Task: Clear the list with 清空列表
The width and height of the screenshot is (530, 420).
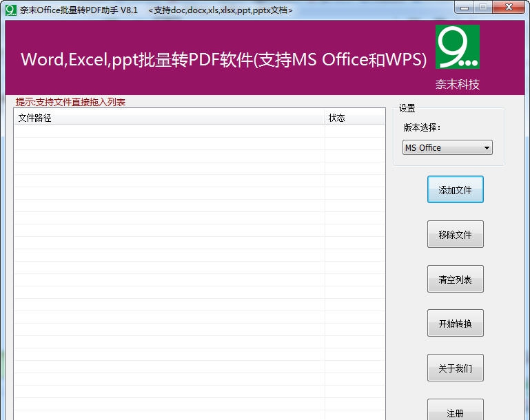Action: point(456,279)
